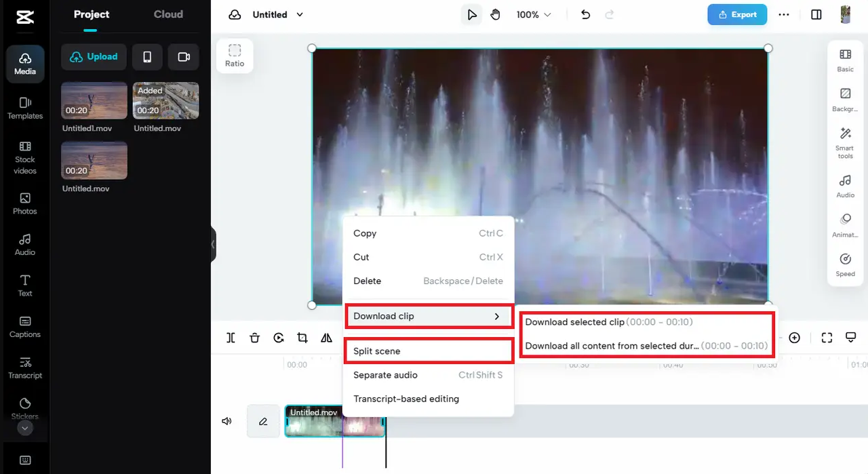Expand more sidebar items chevron
This screenshot has width=868, height=474.
point(25,428)
